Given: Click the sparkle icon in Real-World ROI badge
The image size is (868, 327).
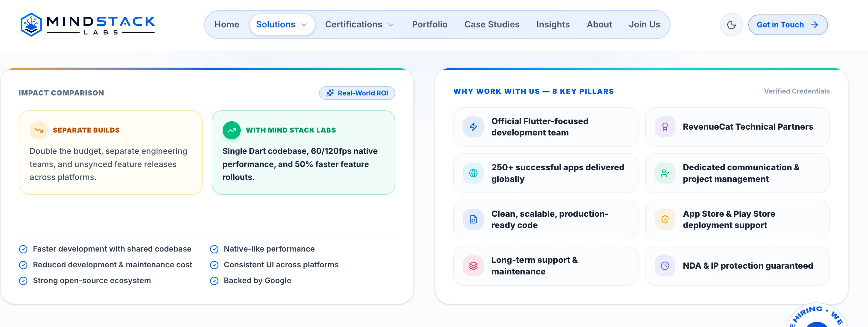Looking at the screenshot, I should click(x=330, y=93).
